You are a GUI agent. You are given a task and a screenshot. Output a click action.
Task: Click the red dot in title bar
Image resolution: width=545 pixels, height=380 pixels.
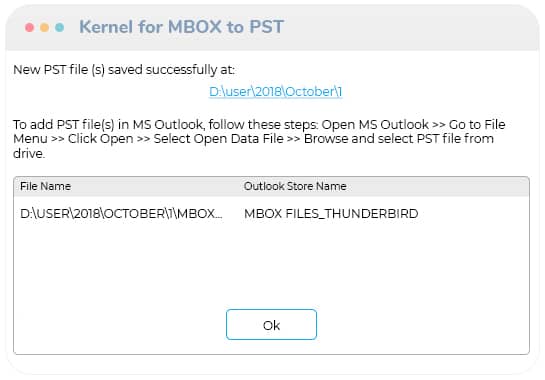pos(30,27)
